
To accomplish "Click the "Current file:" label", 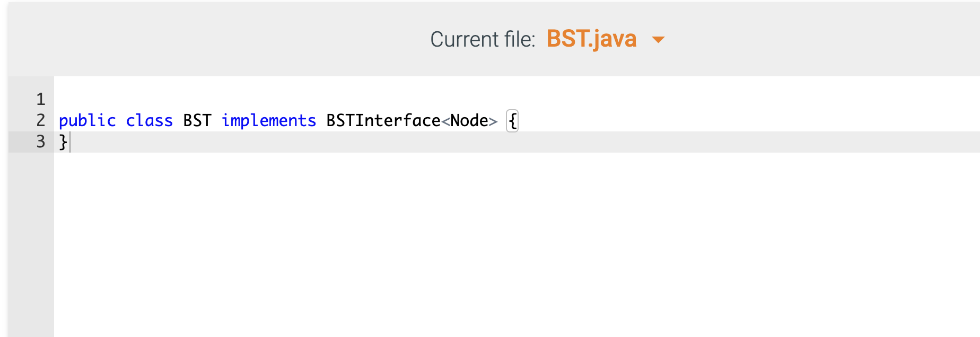I will click(482, 40).
